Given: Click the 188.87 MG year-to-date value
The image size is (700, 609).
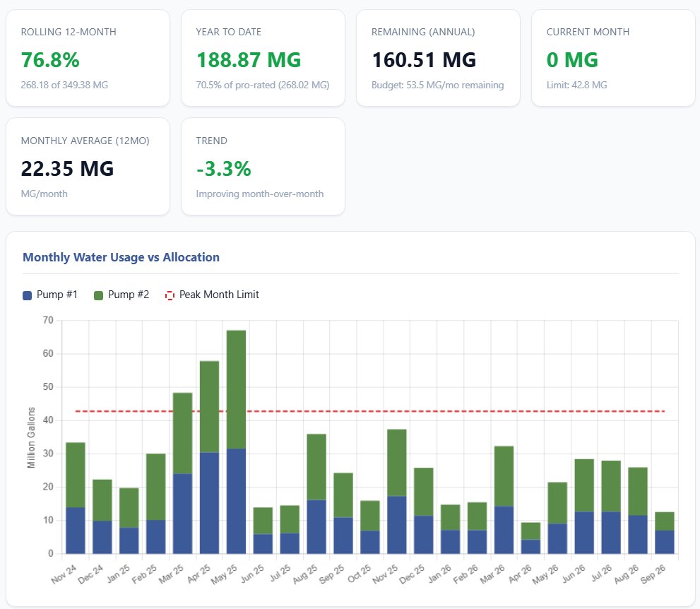Looking at the screenshot, I should click(249, 60).
